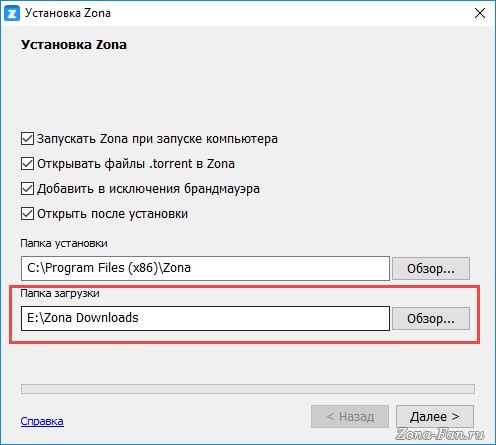Image resolution: width=496 pixels, height=445 pixels.
Task: Close the Zona installer window
Action: pos(480,13)
